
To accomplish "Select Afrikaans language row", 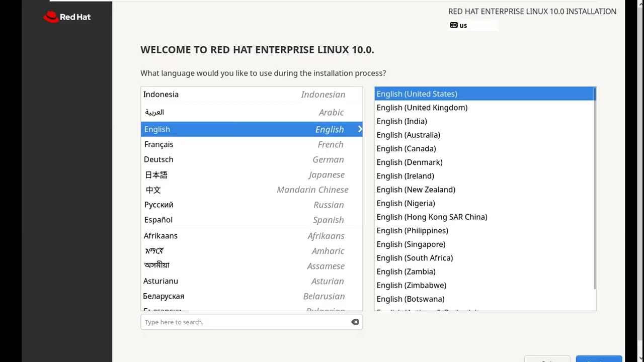I will 252,236.
